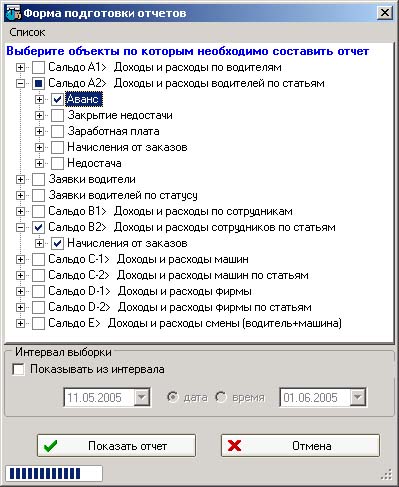Expand the Сальдо C-2 node
This screenshot has height=487, width=399.
click(x=20, y=275)
